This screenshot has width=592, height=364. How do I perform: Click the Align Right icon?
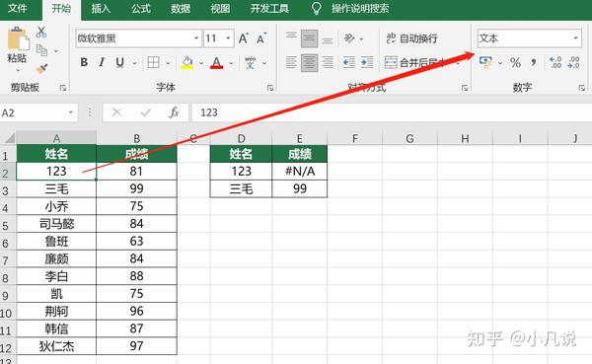(x=328, y=63)
